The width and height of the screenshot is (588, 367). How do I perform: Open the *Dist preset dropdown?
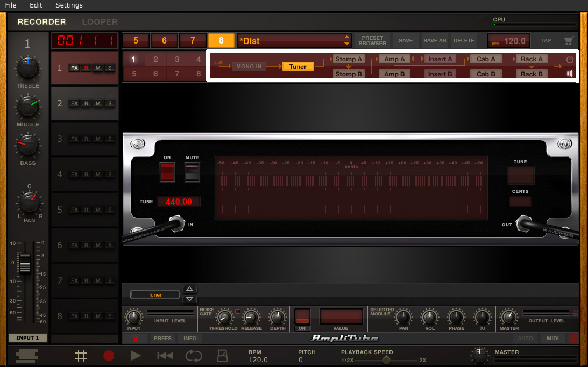[294, 41]
